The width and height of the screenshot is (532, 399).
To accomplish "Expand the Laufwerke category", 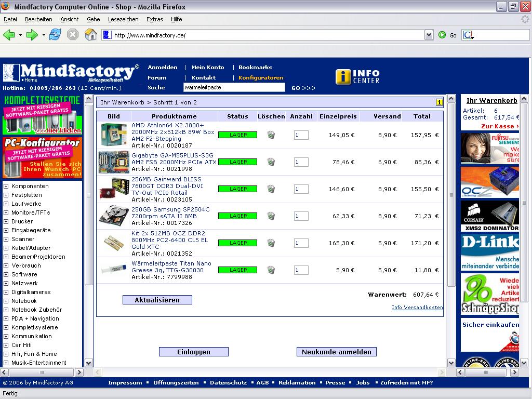I will (x=6, y=204).
